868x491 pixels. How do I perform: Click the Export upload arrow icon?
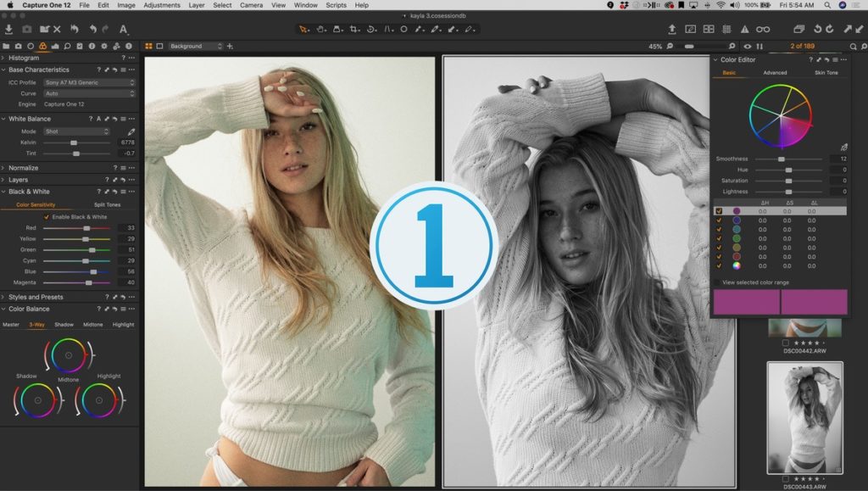672,29
